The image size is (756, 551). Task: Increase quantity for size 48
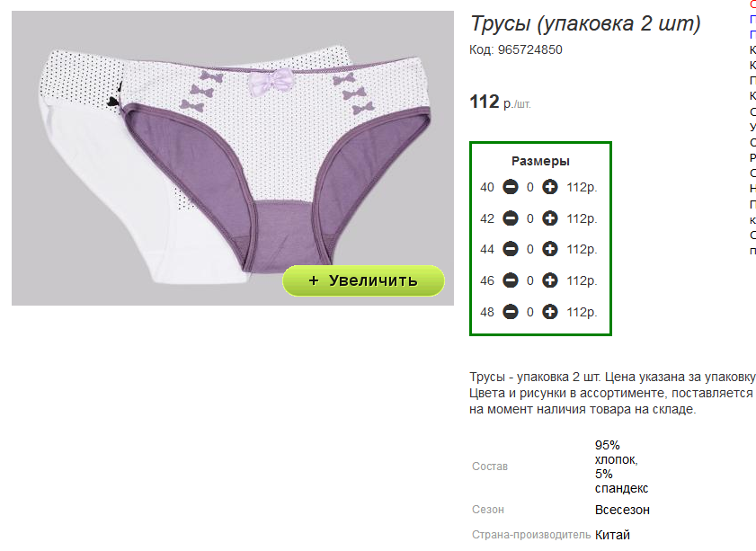click(x=549, y=312)
